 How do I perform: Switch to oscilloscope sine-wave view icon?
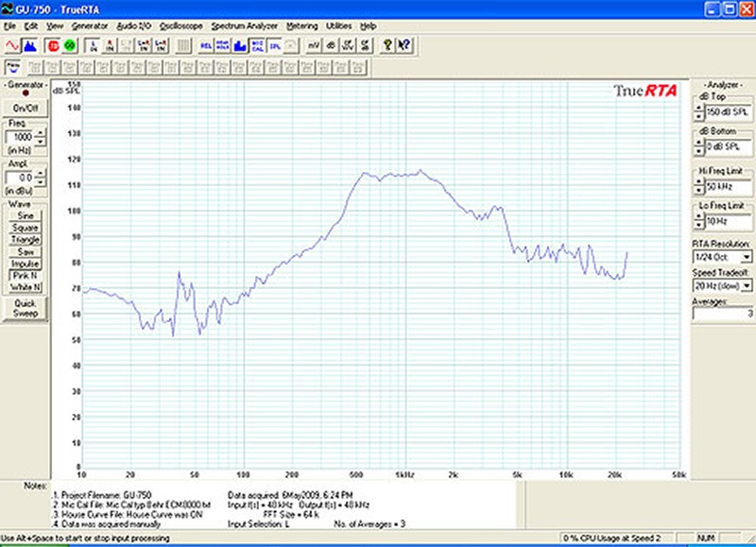[12, 45]
